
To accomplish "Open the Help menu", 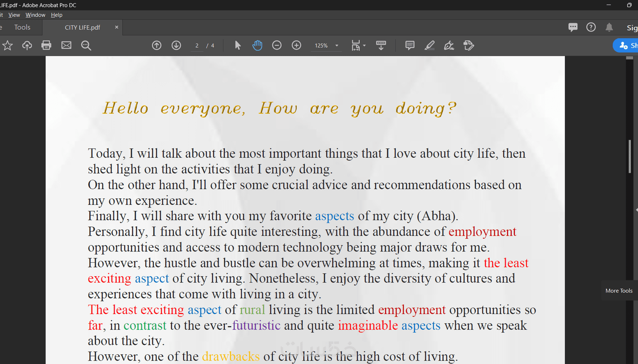I will tap(57, 15).
